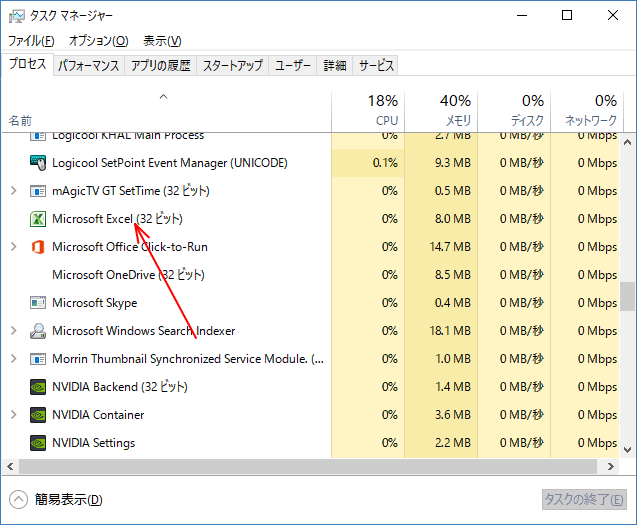This screenshot has width=637, height=525.
Task: Sort by the CPU column header
Action: [x=368, y=110]
